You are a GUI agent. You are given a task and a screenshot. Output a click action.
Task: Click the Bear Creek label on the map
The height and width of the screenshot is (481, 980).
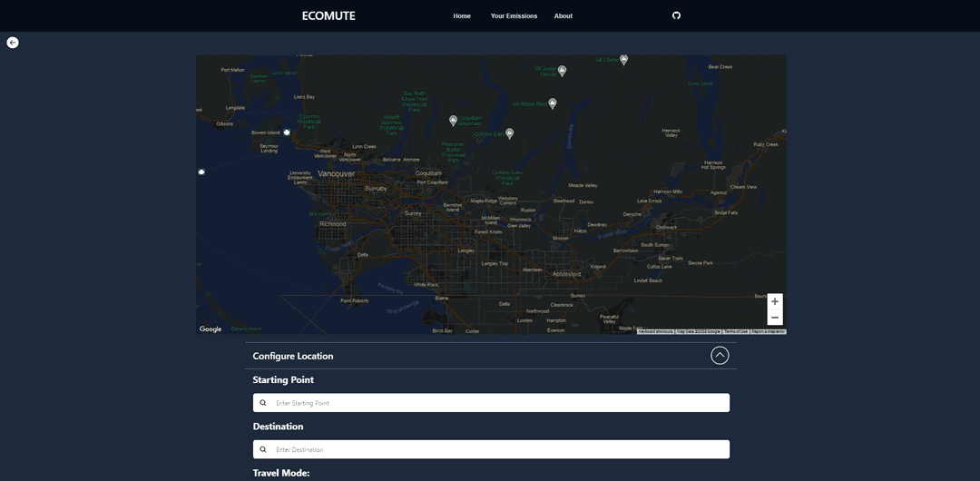[x=720, y=67]
